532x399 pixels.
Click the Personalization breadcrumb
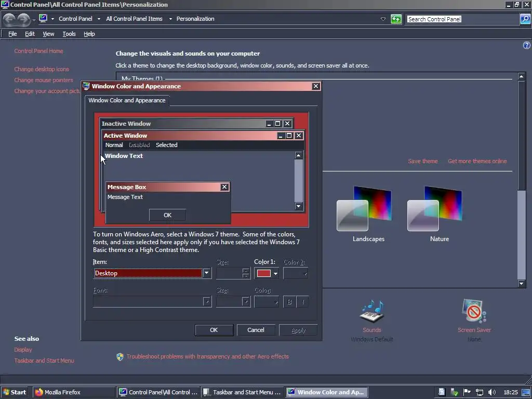[x=195, y=19]
